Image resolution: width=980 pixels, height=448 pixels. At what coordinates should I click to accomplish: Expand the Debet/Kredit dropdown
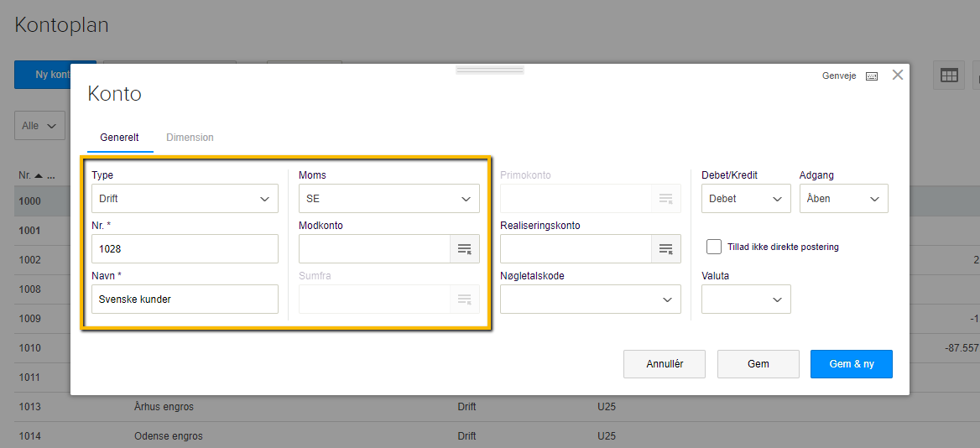(x=746, y=199)
